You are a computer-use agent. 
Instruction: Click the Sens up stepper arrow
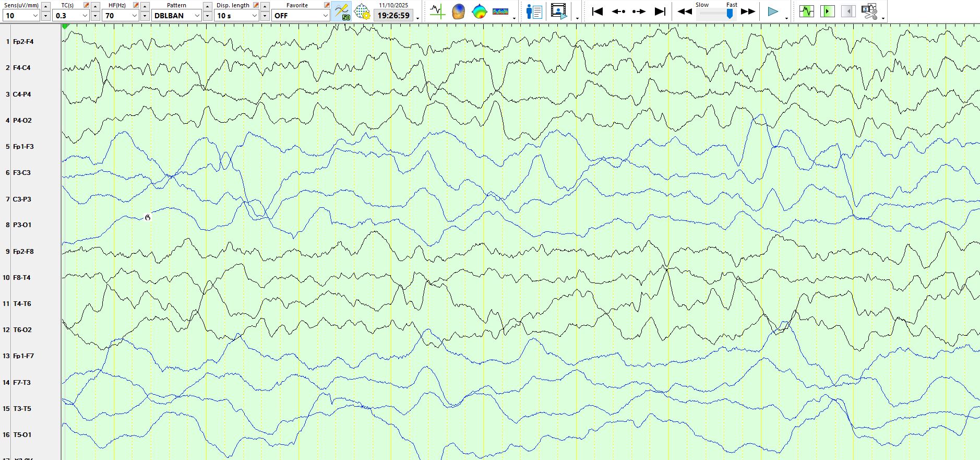[46, 6]
